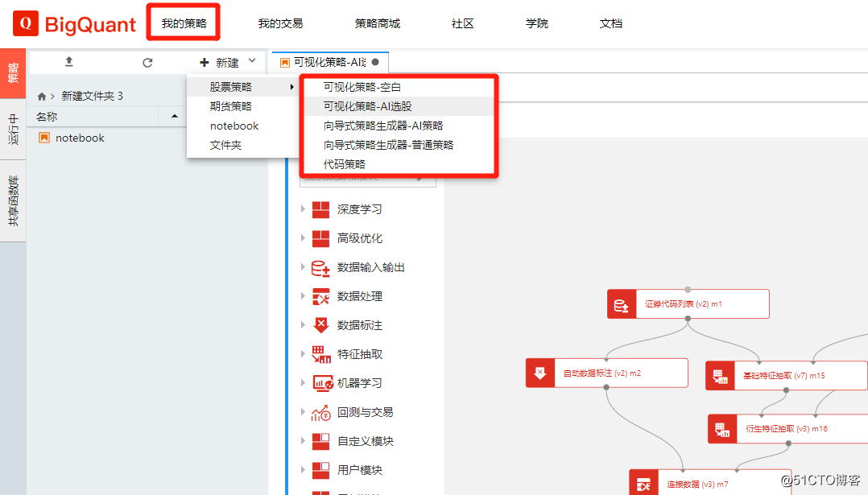
Task: Click the 基础特征抽取 node icon
Action: tap(720, 376)
